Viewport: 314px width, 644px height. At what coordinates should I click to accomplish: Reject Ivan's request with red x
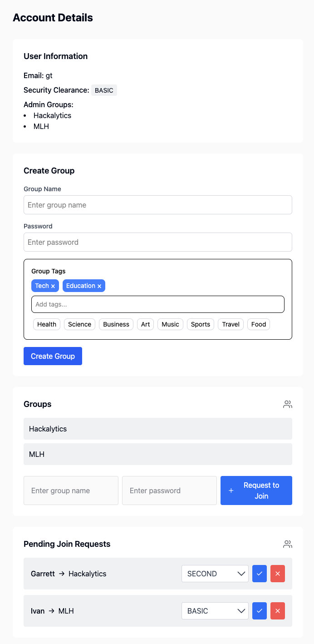[278, 611]
